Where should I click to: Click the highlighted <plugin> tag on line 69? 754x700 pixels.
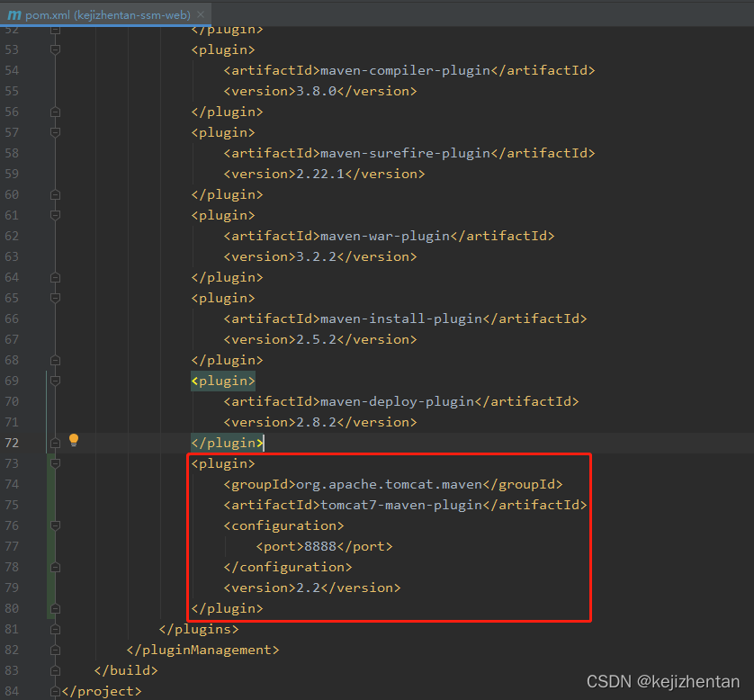click(x=223, y=381)
